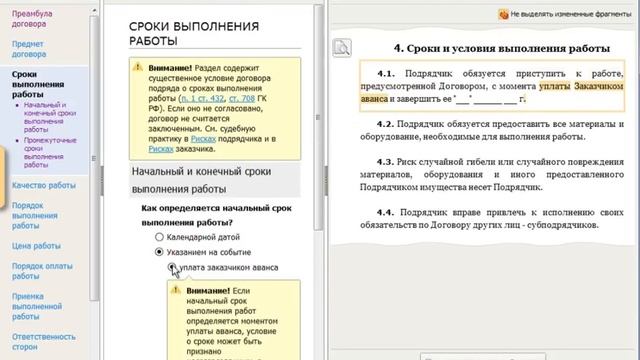Click clause 4.4 about subcontractors
The height and width of the screenshot is (360, 640).
[492, 219]
